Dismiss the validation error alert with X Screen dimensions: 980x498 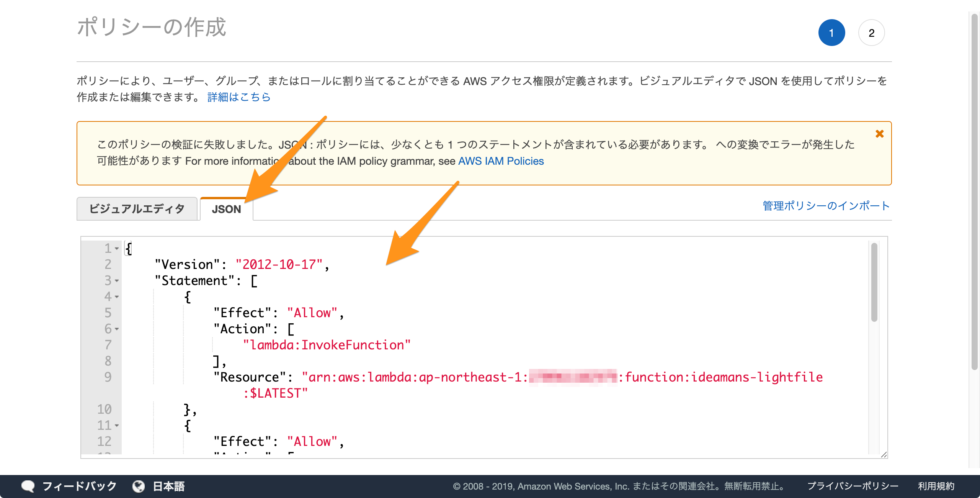click(879, 134)
